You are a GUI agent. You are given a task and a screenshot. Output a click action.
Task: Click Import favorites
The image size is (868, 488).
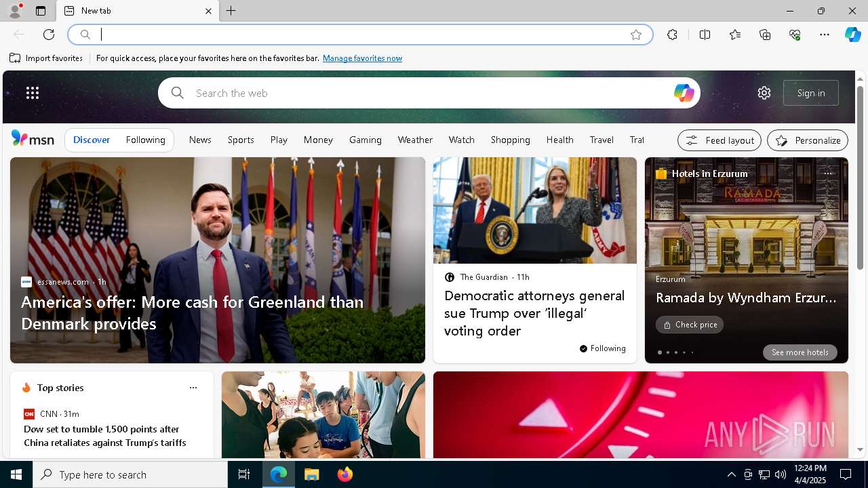point(46,58)
